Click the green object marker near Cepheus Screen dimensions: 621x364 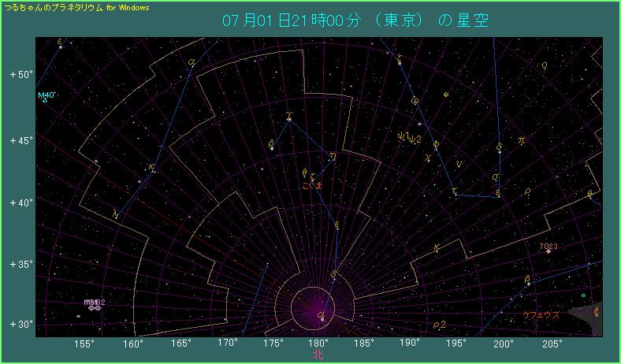pyautogui.click(x=583, y=295)
